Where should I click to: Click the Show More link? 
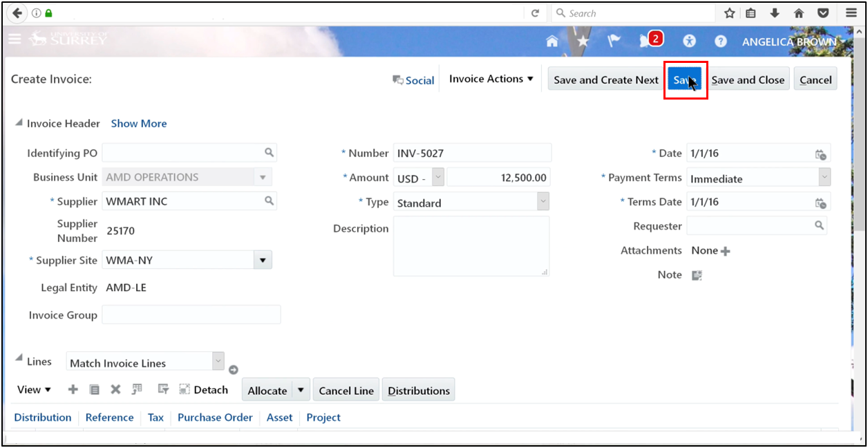point(138,123)
